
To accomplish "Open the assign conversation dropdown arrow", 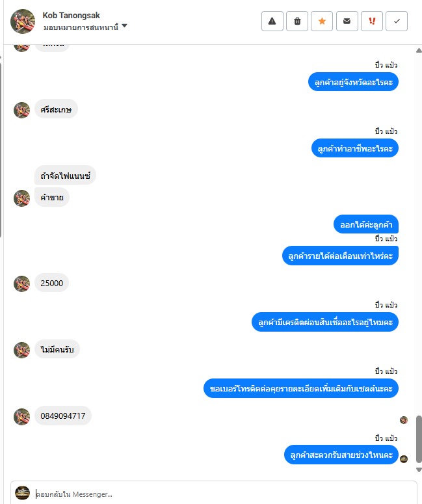I will 125,26.
